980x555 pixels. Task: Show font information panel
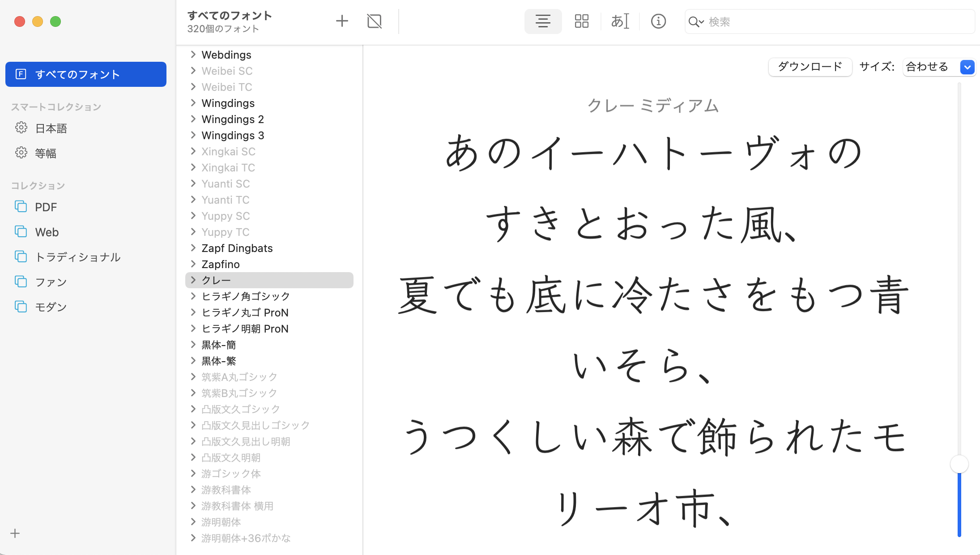pos(658,21)
